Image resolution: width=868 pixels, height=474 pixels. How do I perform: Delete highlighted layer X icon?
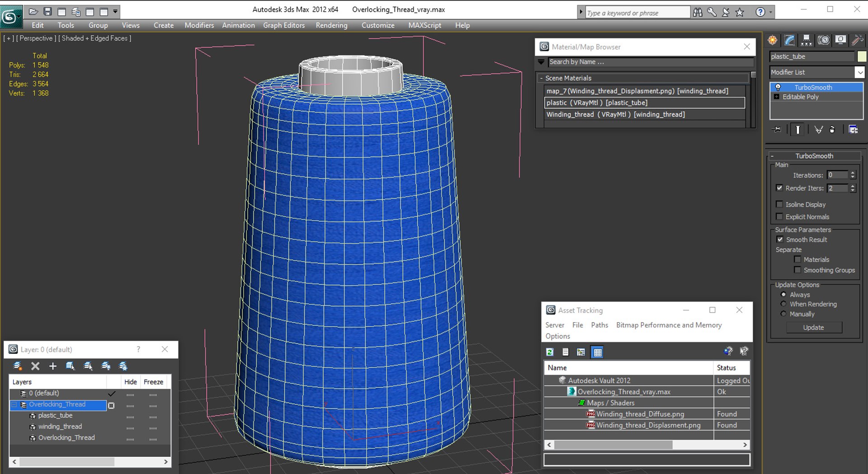tap(35, 366)
